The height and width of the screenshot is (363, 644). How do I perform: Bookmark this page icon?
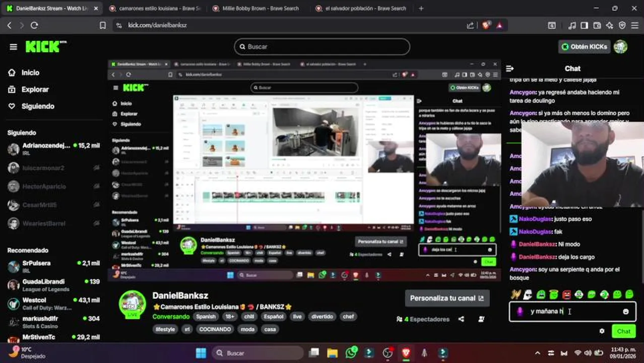click(x=103, y=25)
